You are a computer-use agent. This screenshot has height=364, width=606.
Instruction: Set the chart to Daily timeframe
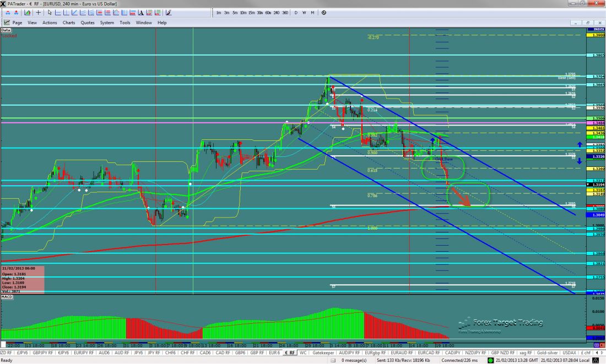point(296,12)
